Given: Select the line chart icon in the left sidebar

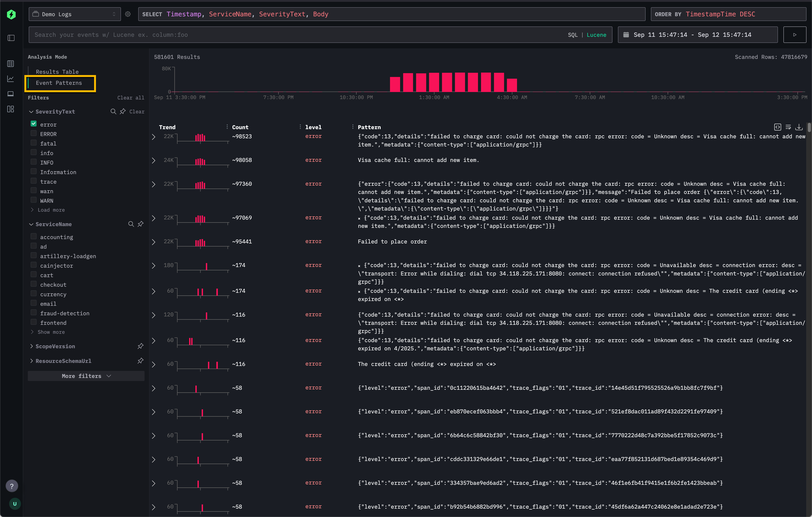Looking at the screenshot, I should pyautogui.click(x=11, y=78).
